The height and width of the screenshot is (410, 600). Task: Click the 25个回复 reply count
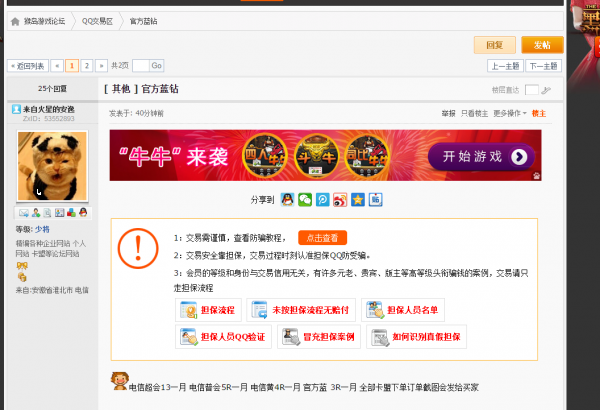point(52,89)
